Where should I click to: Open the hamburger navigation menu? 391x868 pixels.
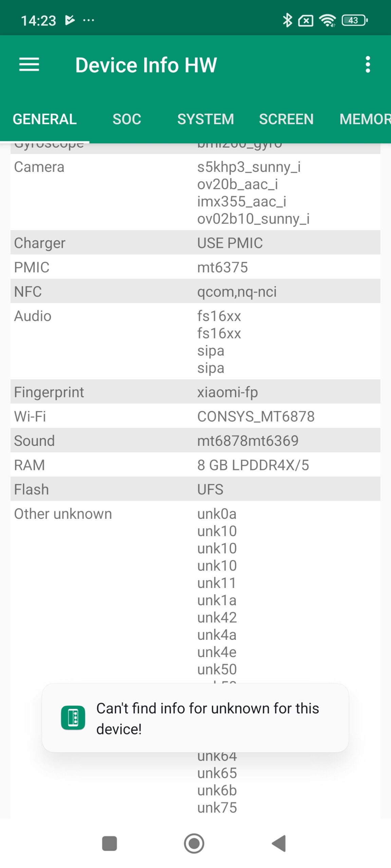point(29,64)
